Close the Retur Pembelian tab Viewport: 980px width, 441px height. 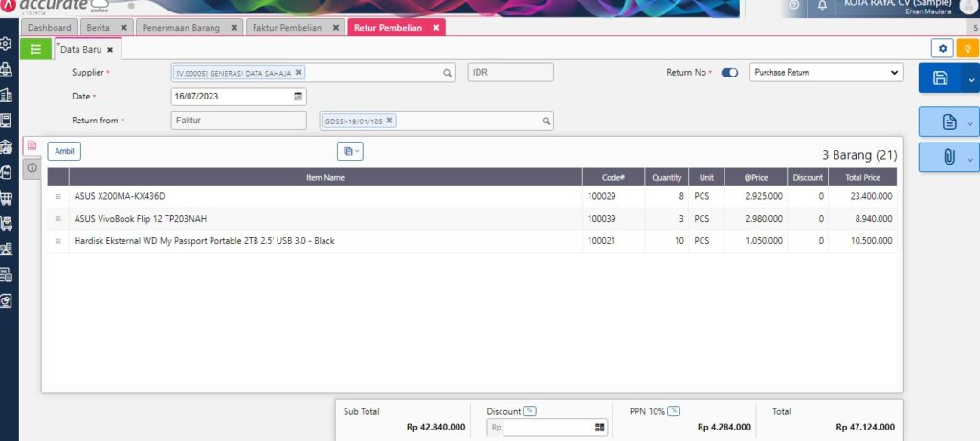(436, 28)
